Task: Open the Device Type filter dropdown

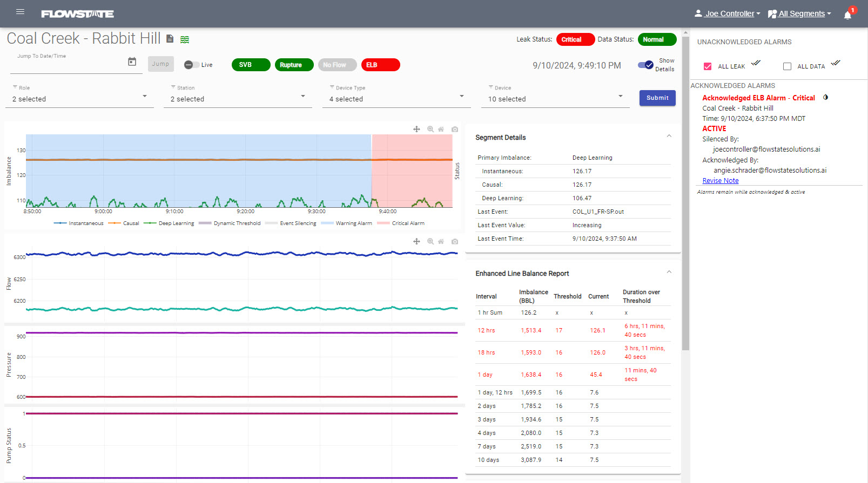Action: pyautogui.click(x=396, y=99)
